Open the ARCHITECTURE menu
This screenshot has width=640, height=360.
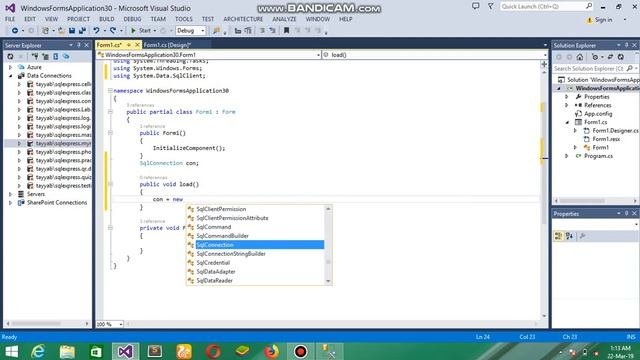243,19
